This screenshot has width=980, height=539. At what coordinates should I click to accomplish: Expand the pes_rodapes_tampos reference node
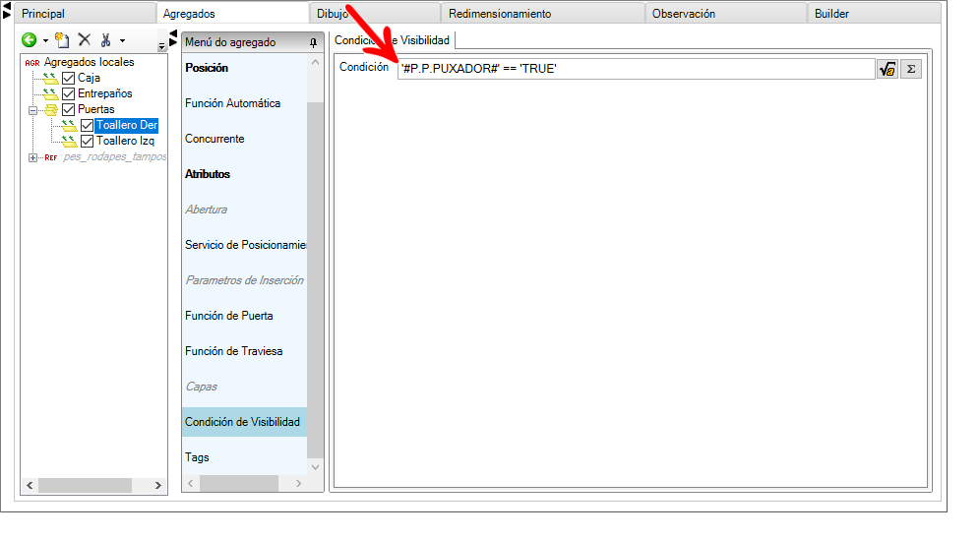[32, 157]
